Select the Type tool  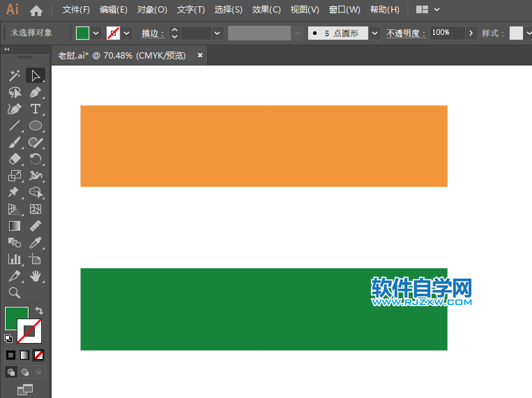[36, 109]
